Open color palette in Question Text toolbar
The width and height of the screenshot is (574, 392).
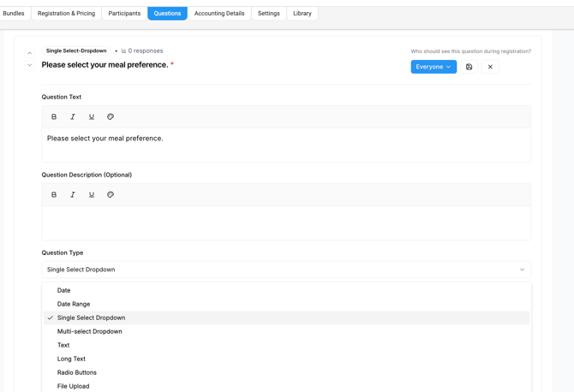[111, 117]
